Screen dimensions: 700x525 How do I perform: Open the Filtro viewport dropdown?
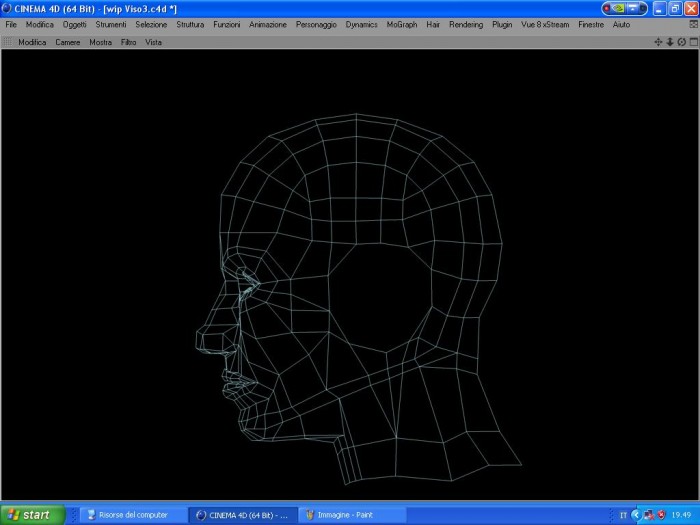128,42
